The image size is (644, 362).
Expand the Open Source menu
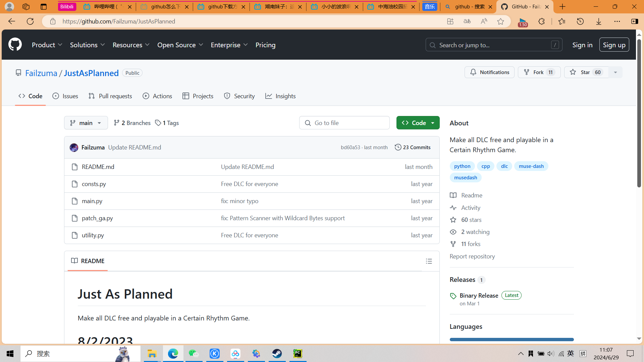(180, 45)
